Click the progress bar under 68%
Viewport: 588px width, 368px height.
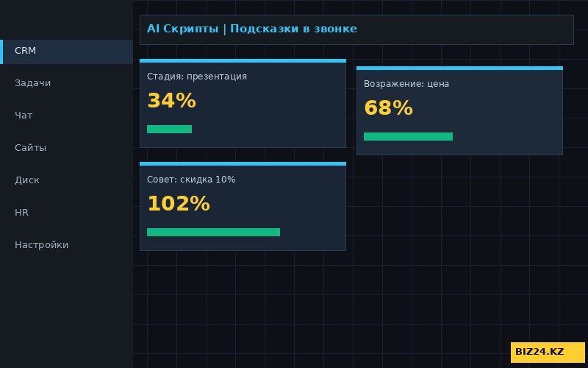point(408,136)
